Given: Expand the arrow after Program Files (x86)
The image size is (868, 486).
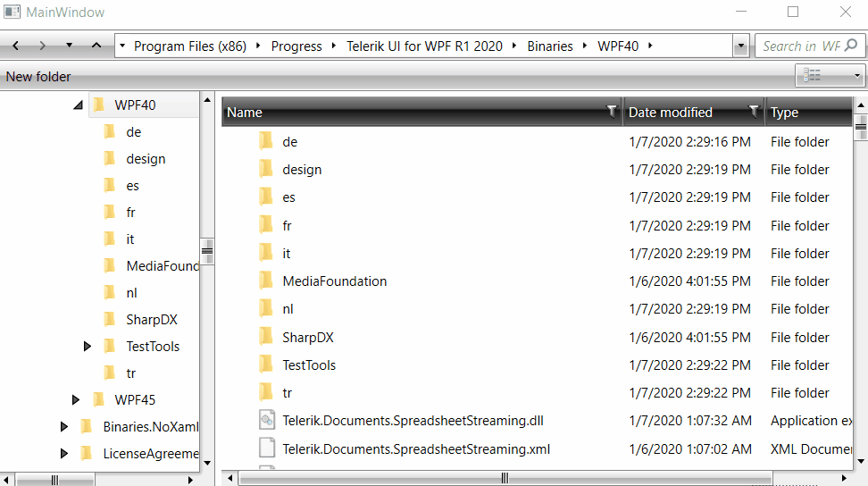Looking at the screenshot, I should point(258,46).
